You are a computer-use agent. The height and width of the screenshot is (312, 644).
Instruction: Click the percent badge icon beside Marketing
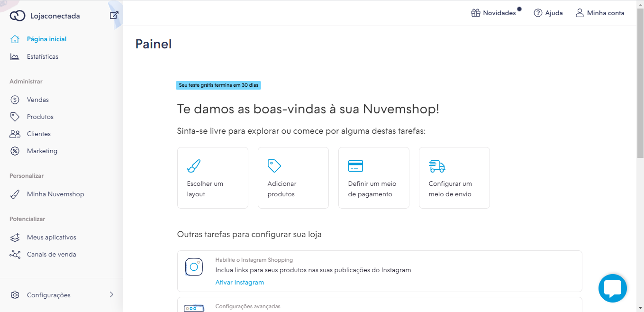[x=15, y=151]
